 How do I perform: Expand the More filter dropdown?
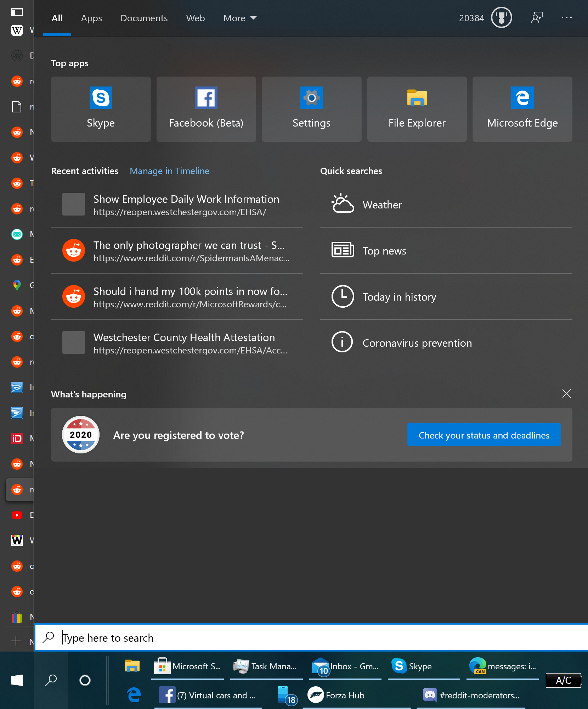pyautogui.click(x=240, y=18)
